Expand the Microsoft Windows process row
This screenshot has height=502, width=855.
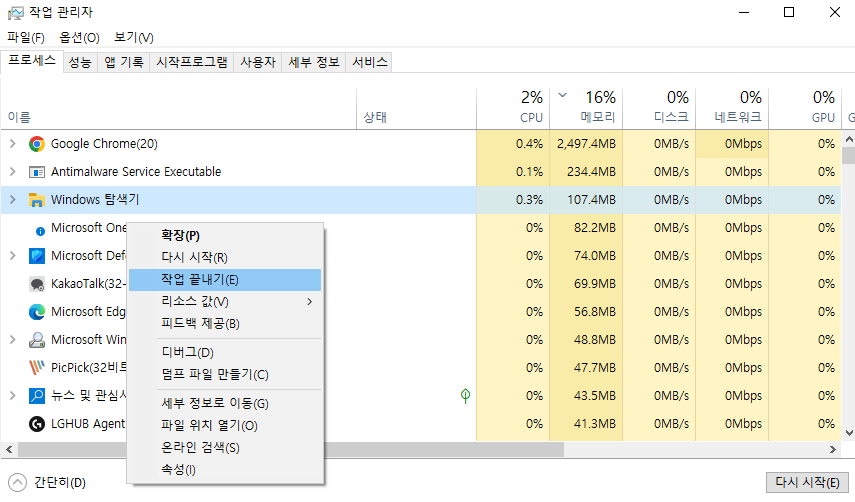pos(13,340)
